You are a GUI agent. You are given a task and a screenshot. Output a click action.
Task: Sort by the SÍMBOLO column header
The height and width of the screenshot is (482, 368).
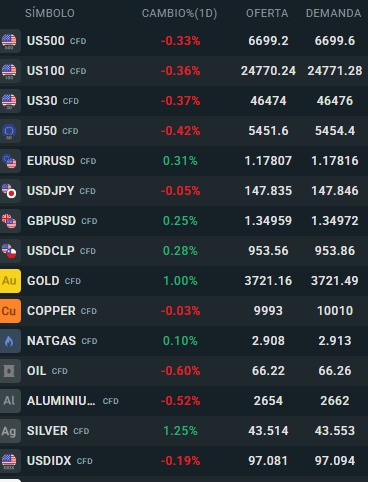coord(50,13)
